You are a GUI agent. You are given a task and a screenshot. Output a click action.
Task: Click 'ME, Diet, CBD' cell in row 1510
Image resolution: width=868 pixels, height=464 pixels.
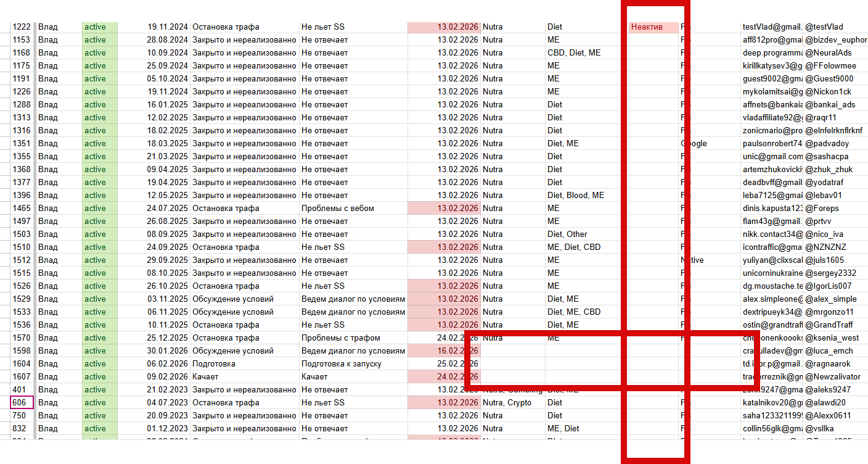(x=586, y=247)
